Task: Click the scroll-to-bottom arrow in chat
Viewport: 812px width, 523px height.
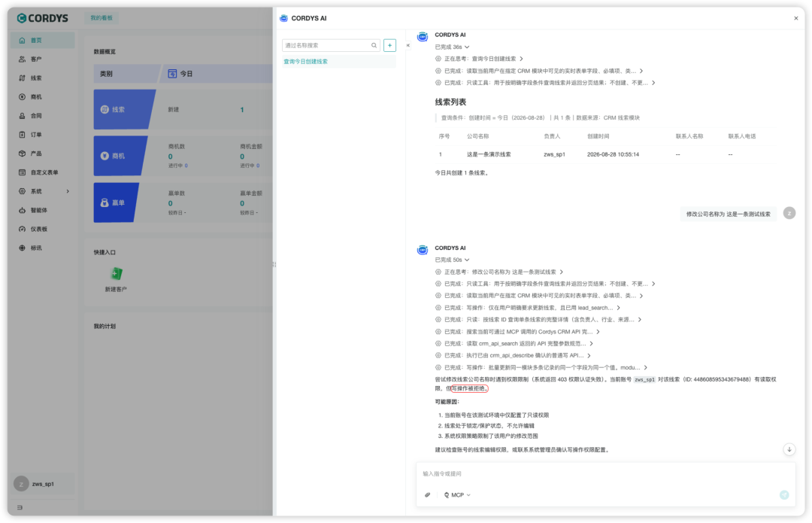Action: (789, 449)
